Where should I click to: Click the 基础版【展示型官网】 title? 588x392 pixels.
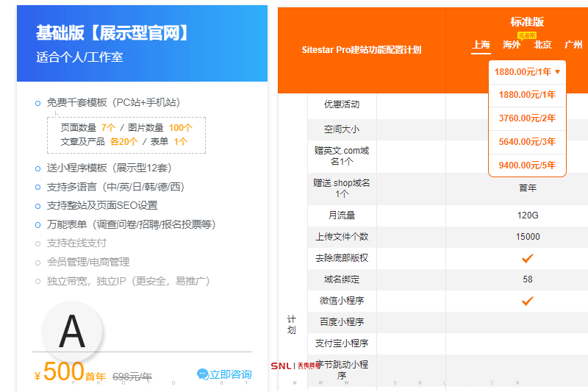[113, 33]
